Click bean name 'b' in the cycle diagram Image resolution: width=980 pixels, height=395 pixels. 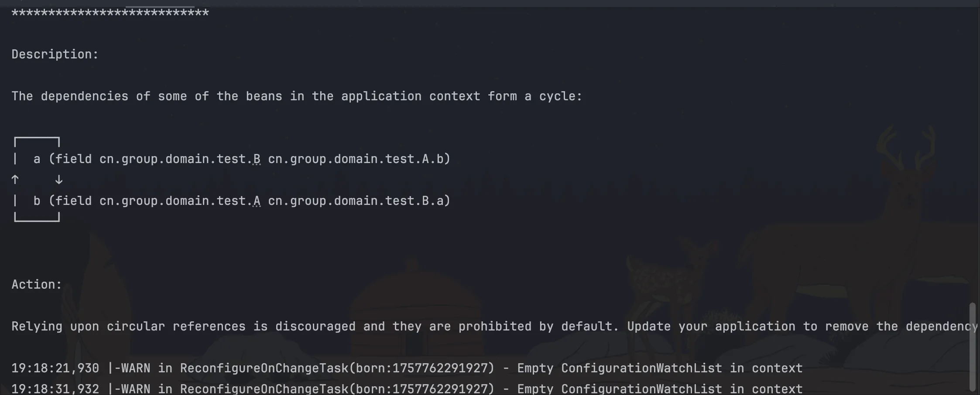pos(37,201)
